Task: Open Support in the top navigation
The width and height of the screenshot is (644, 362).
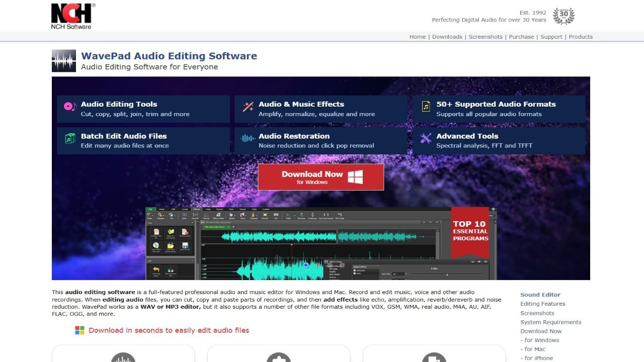Action: [x=551, y=37]
